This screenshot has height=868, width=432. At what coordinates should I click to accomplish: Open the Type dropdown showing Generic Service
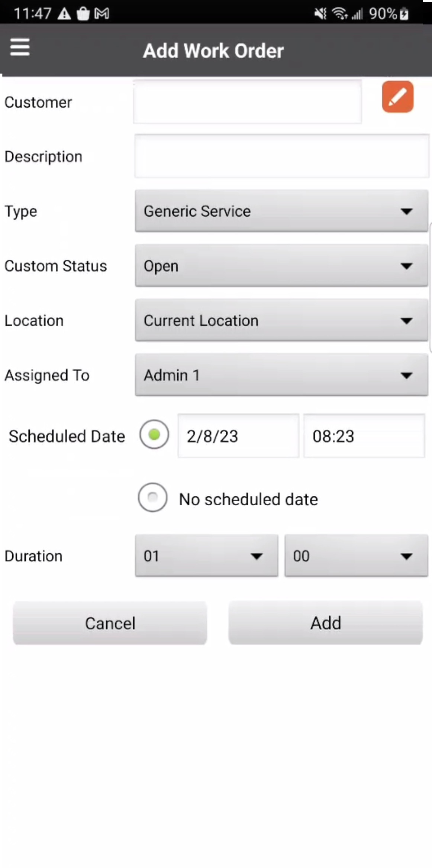(x=281, y=211)
